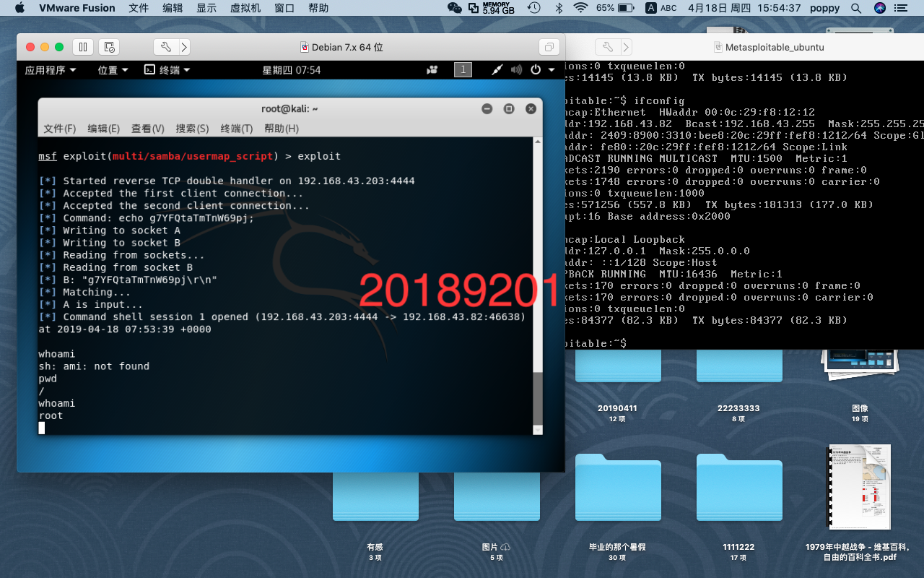Open the Apple menu
The width and height of the screenshot is (924, 578).
19,8
